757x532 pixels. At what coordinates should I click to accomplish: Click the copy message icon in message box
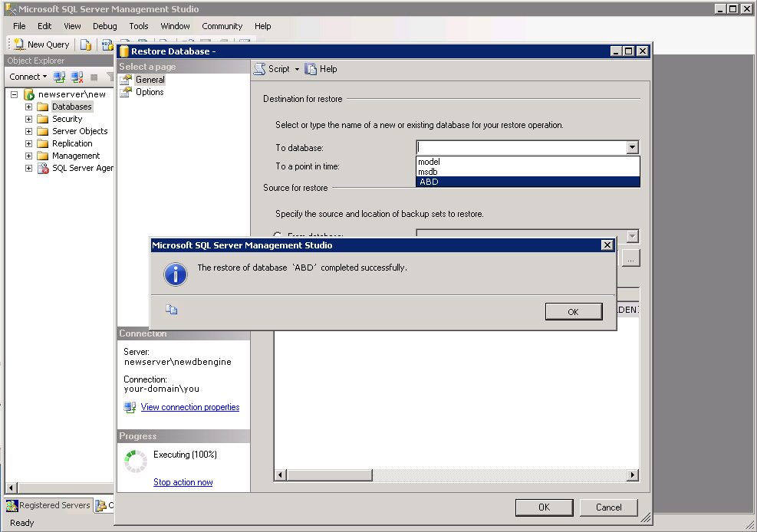click(x=171, y=309)
